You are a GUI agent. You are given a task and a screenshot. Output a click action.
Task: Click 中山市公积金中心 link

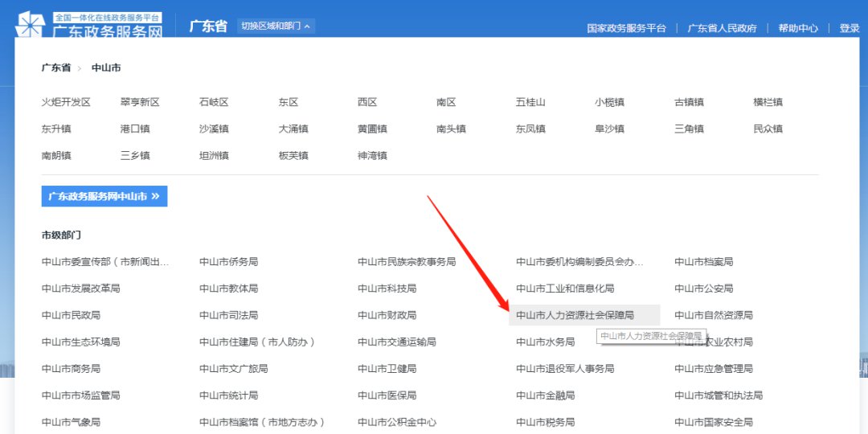point(397,422)
